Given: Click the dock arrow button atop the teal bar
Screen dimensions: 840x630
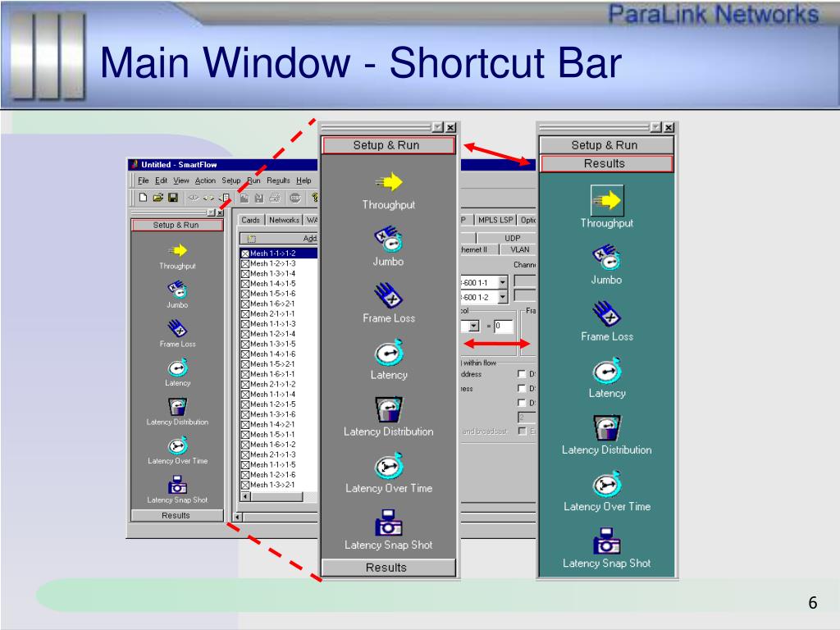Looking at the screenshot, I should click(656, 127).
